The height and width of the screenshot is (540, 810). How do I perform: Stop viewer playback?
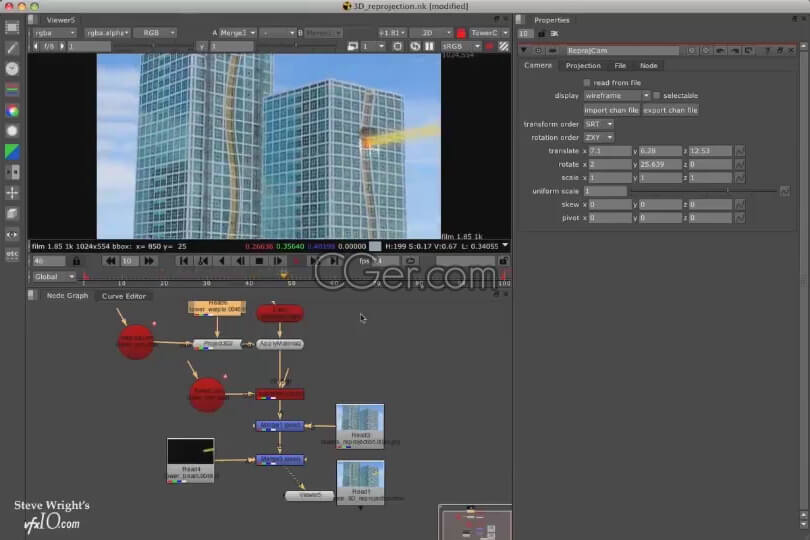click(259, 261)
